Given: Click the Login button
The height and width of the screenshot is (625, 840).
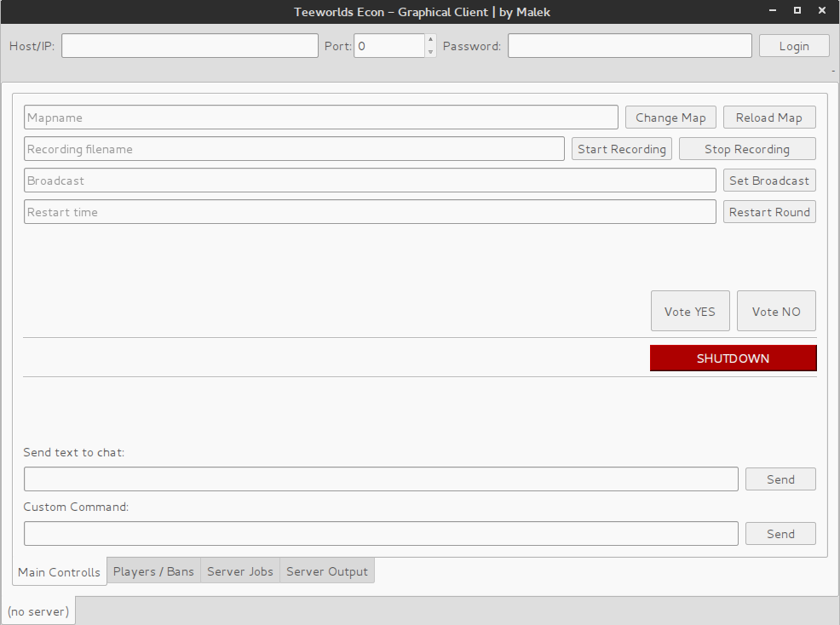Looking at the screenshot, I should point(794,46).
